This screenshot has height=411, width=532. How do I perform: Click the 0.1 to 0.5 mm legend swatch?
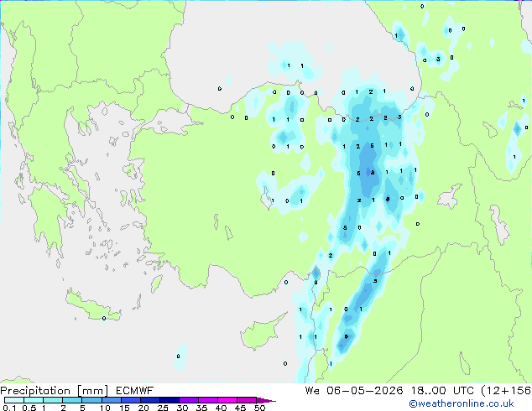coord(14,400)
